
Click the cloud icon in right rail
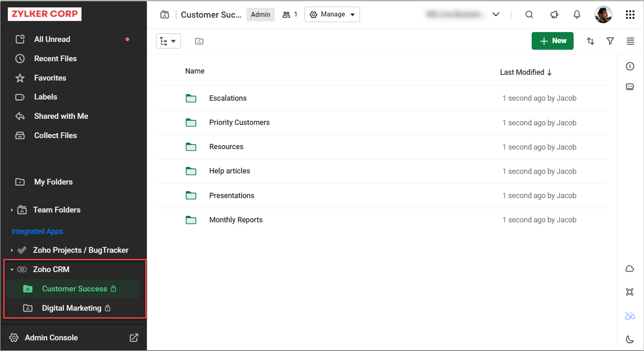click(630, 268)
